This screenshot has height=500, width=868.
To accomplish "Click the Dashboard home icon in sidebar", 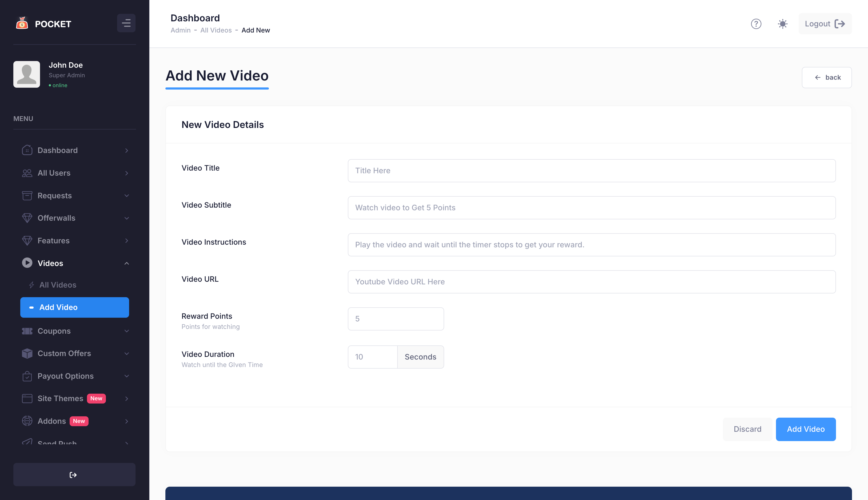I will tap(27, 150).
